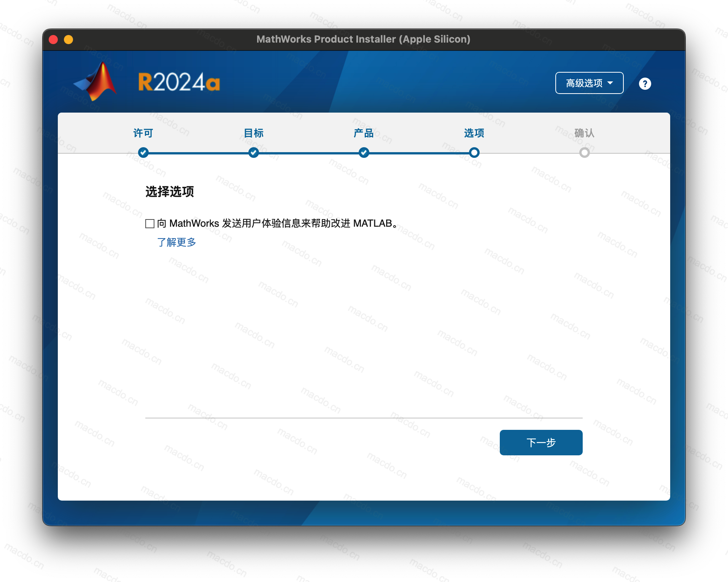Click the 产品 step checkmark icon

tap(364, 153)
